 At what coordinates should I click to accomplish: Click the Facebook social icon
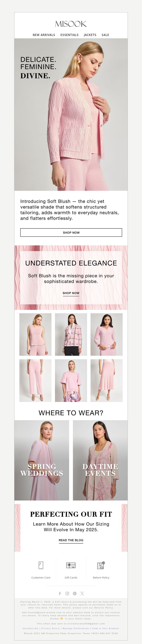60,593
